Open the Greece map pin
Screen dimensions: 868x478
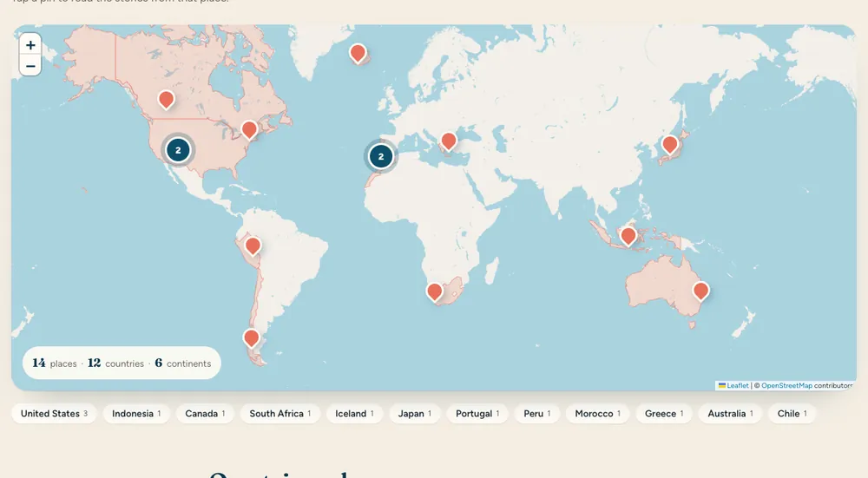[x=449, y=141]
